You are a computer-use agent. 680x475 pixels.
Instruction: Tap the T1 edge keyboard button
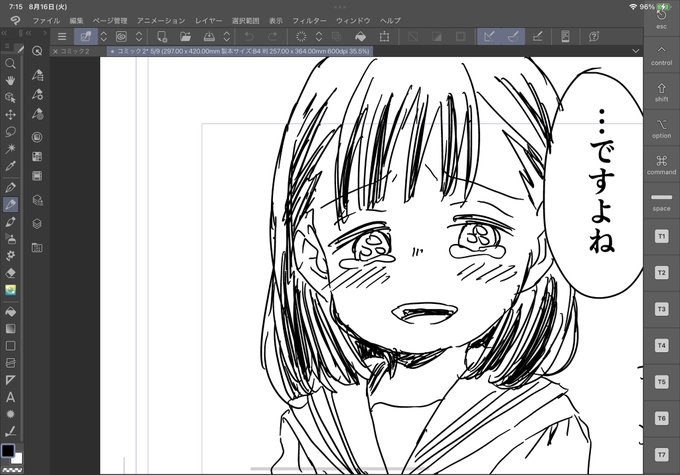661,236
